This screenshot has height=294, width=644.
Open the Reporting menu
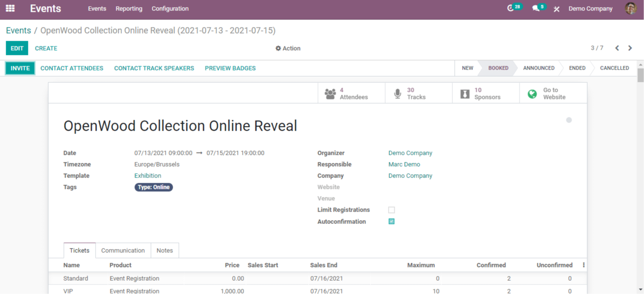tap(129, 9)
